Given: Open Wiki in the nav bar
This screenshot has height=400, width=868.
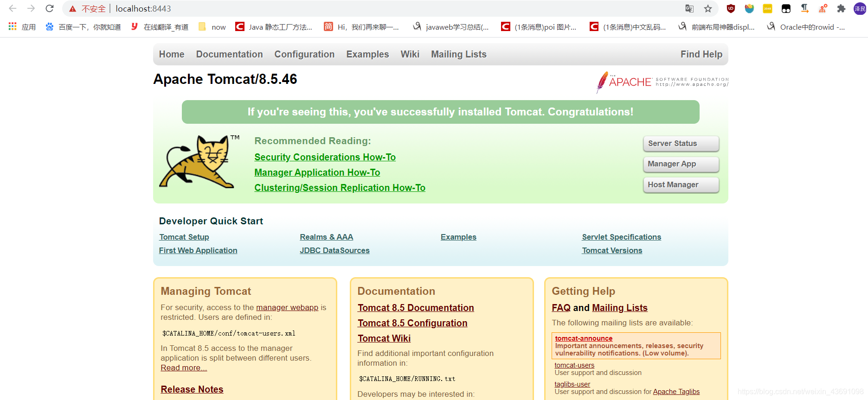Looking at the screenshot, I should click(x=410, y=54).
